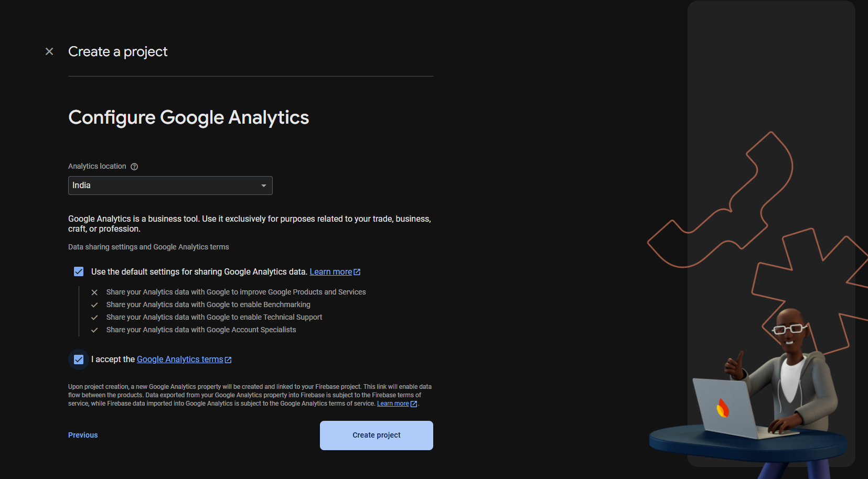Screen dimensions: 868x479
Task: Toggle default data sharing settings checkbox
Action: coord(79,271)
